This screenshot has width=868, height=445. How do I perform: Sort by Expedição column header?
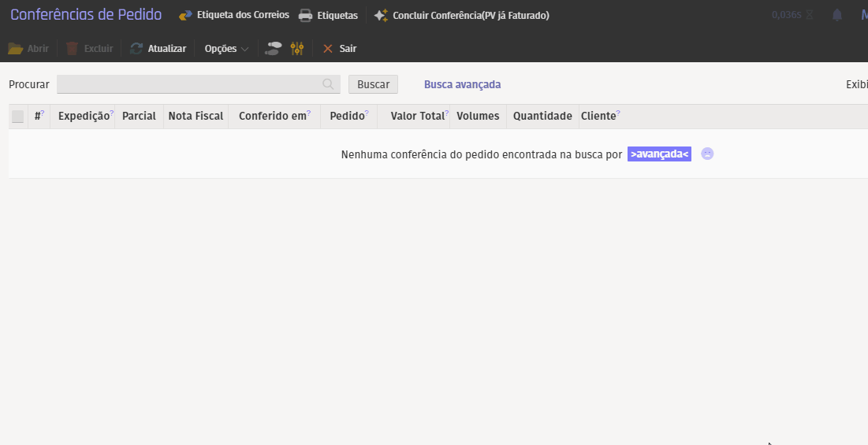pos(84,116)
